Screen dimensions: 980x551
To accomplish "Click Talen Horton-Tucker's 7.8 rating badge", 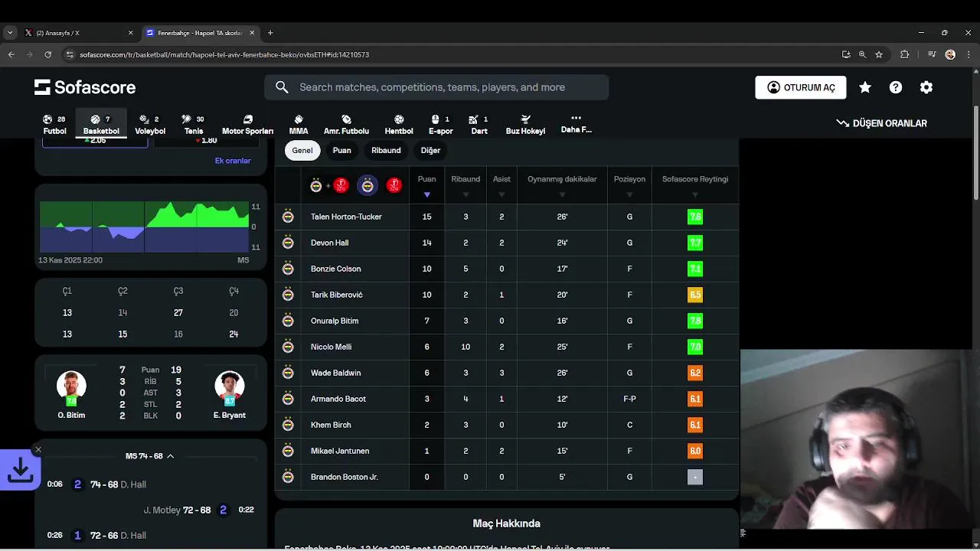I will (695, 217).
